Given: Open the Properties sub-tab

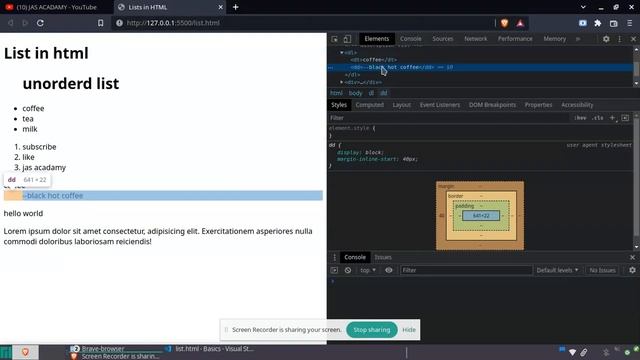Looking at the screenshot, I should (x=538, y=105).
